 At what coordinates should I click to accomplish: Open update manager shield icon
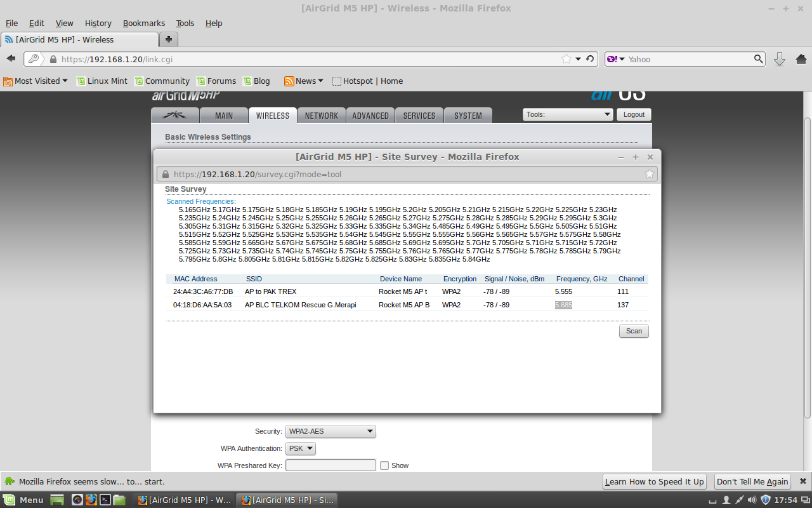[x=765, y=500]
